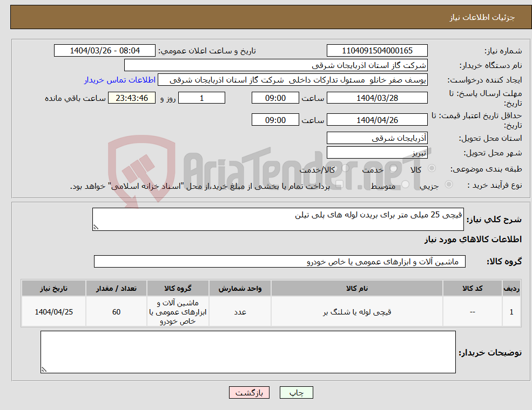Click the بازگشت (back) button
Viewport: 532px width, 410px height.
pos(249,392)
